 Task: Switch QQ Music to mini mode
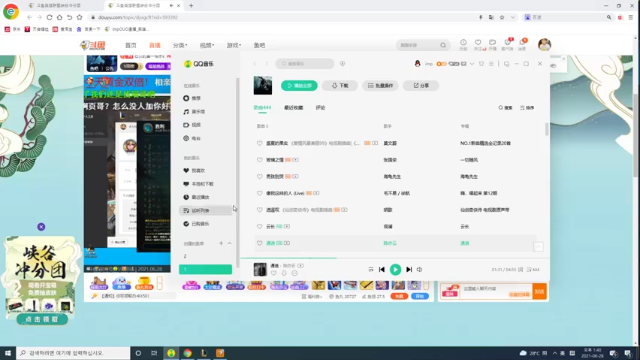click(x=507, y=64)
